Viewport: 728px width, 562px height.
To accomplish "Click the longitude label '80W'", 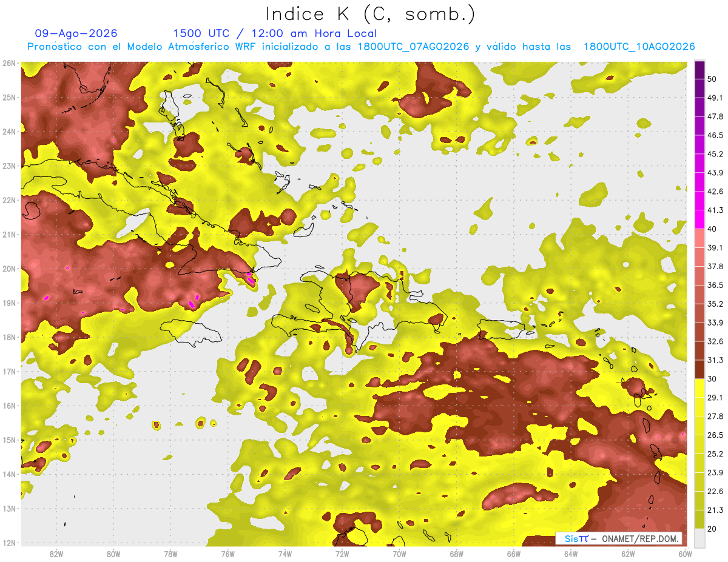I will tap(113, 554).
